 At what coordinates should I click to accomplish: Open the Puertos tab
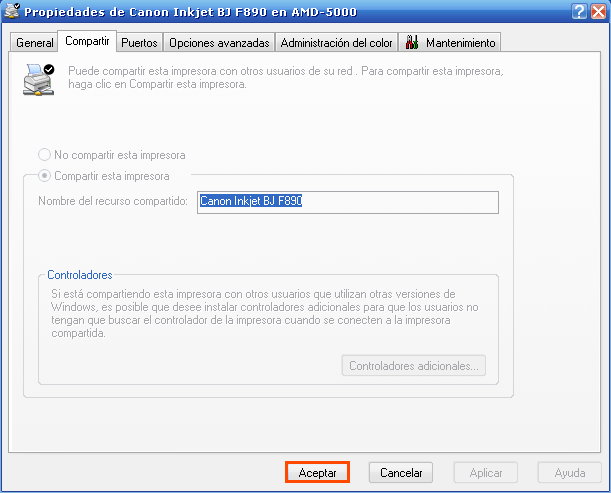(x=139, y=42)
